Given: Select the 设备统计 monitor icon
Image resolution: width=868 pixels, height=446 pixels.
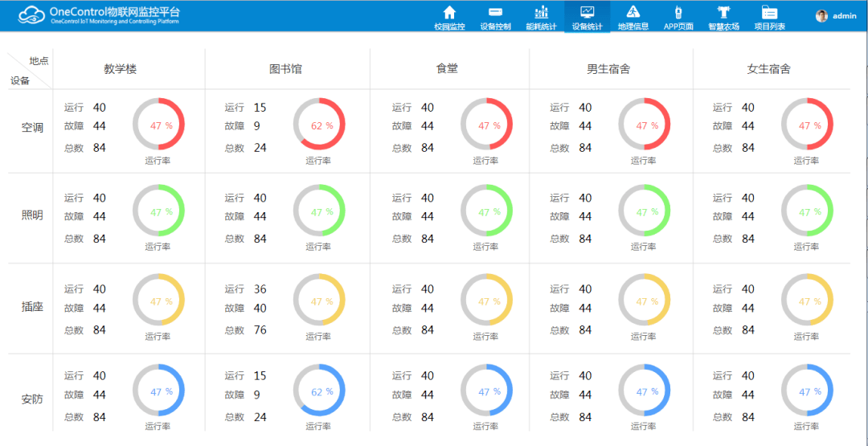Looking at the screenshot, I should 587,12.
